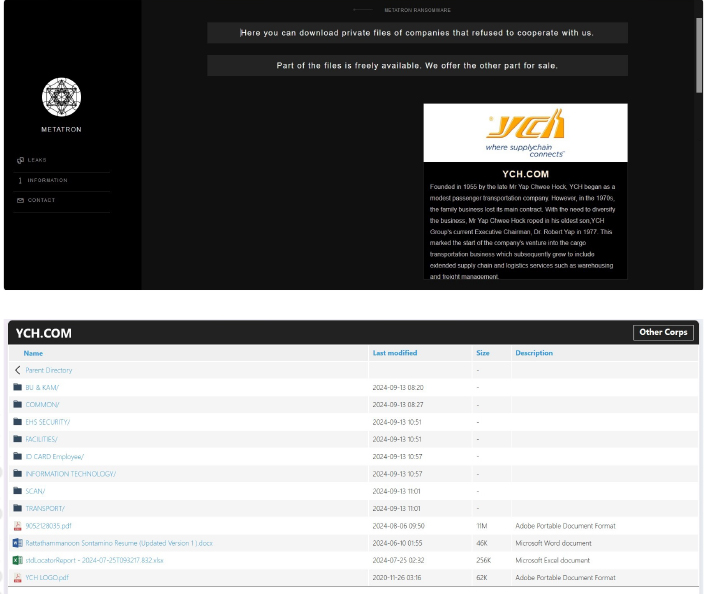Click the ID CARD Employee folder icon

tap(18, 456)
